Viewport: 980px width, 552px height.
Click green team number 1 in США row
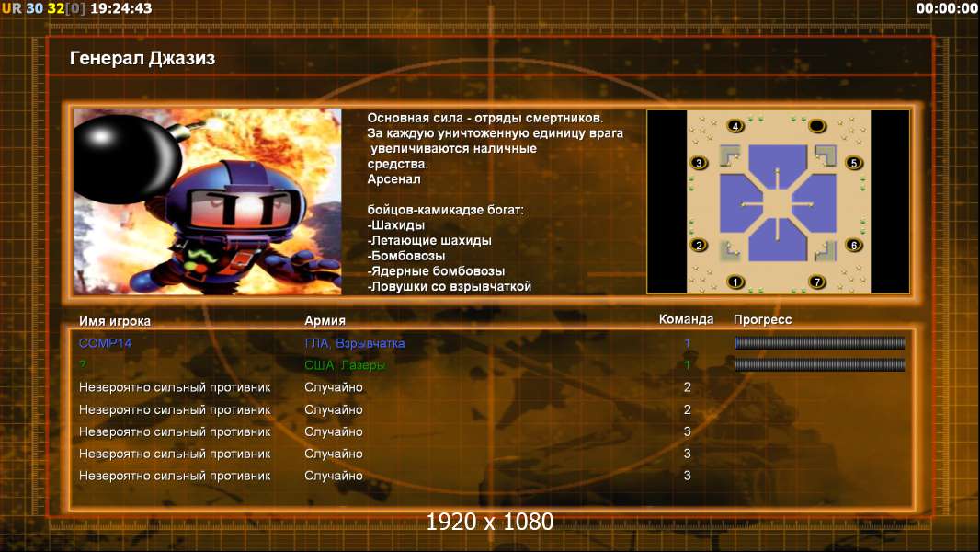coord(687,364)
